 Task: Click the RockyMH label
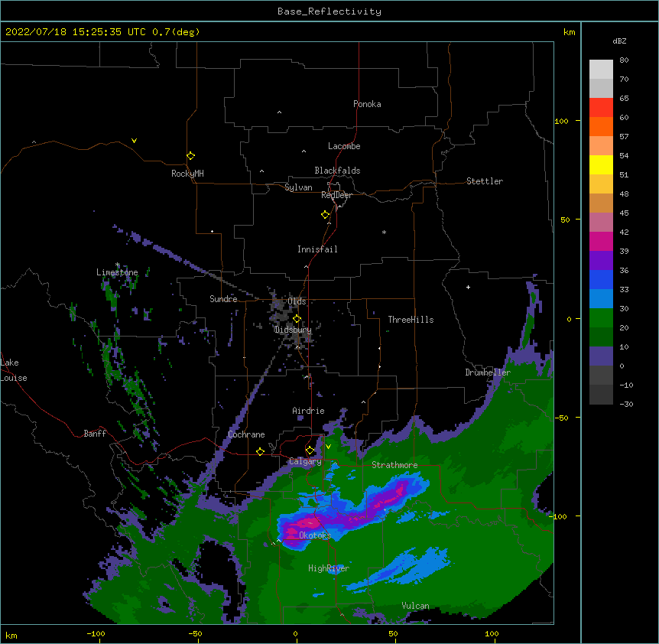187,174
